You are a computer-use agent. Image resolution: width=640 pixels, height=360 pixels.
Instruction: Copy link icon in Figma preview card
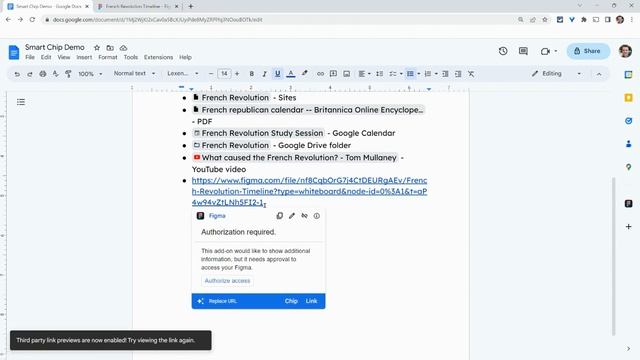(280, 216)
